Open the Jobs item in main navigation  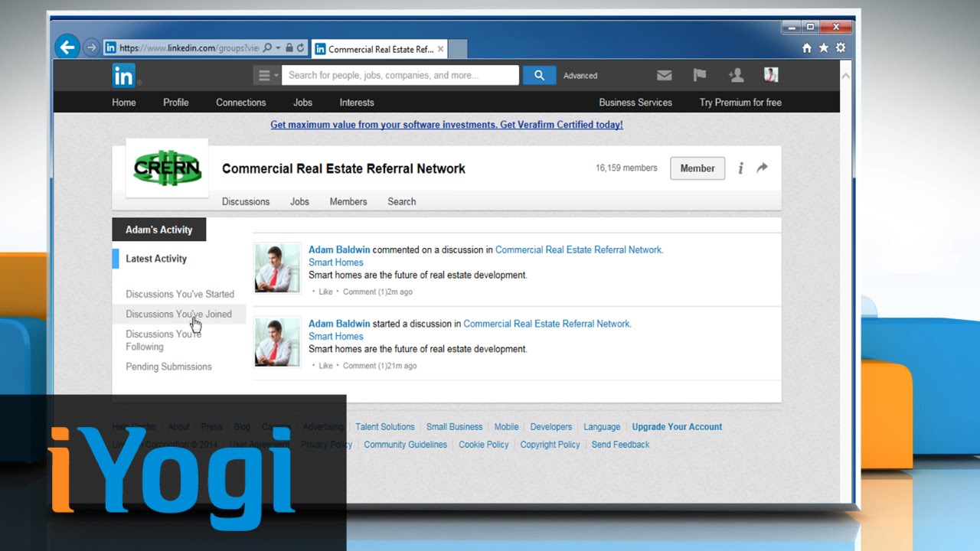click(302, 103)
